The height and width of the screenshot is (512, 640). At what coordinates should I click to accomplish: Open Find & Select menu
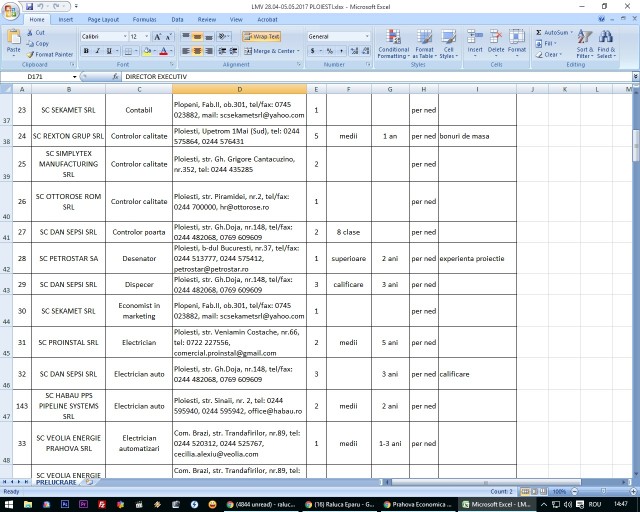coord(606,44)
